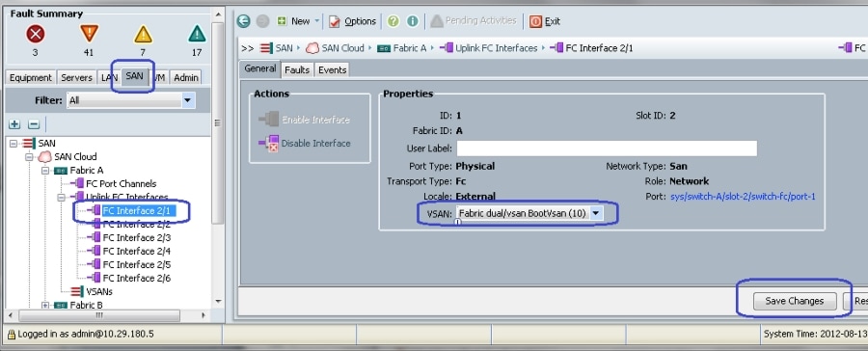
Task: Switch to the Equipment tab
Action: click(31, 77)
